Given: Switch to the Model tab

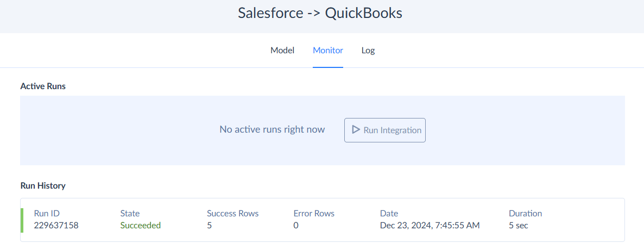Looking at the screenshot, I should click(282, 51).
